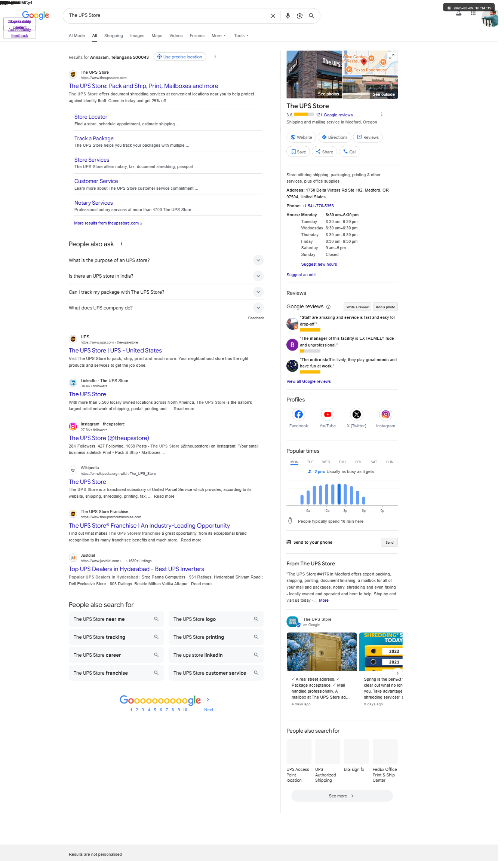Start voice search with microphone
Image resolution: width=504 pixels, height=861 pixels.
coord(288,16)
